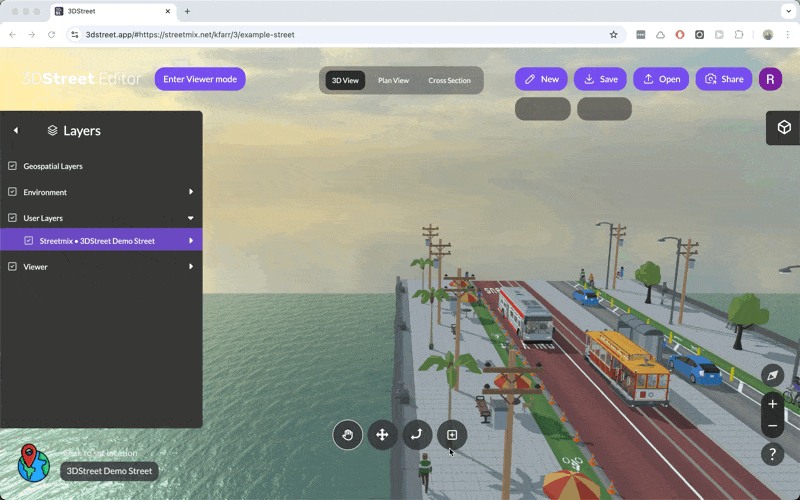Zoom out with the minus button
Image resolution: width=800 pixels, height=500 pixels.
click(x=772, y=426)
